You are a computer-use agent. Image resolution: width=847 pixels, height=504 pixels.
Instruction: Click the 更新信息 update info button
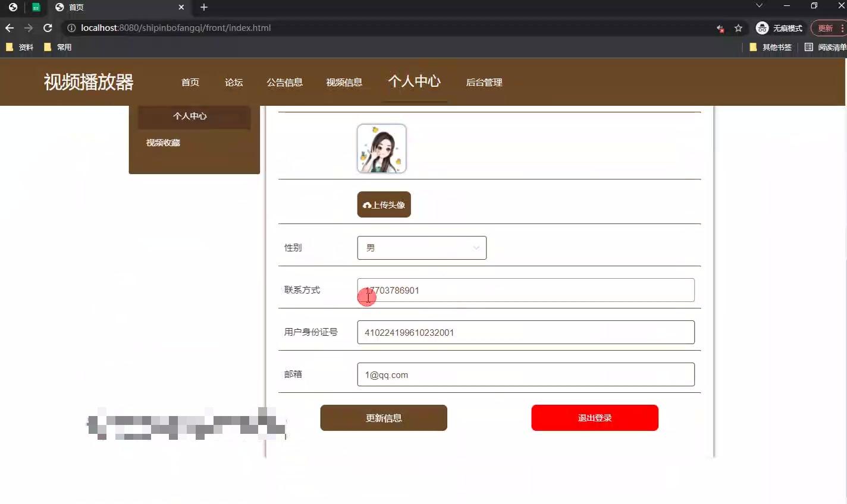pos(384,418)
